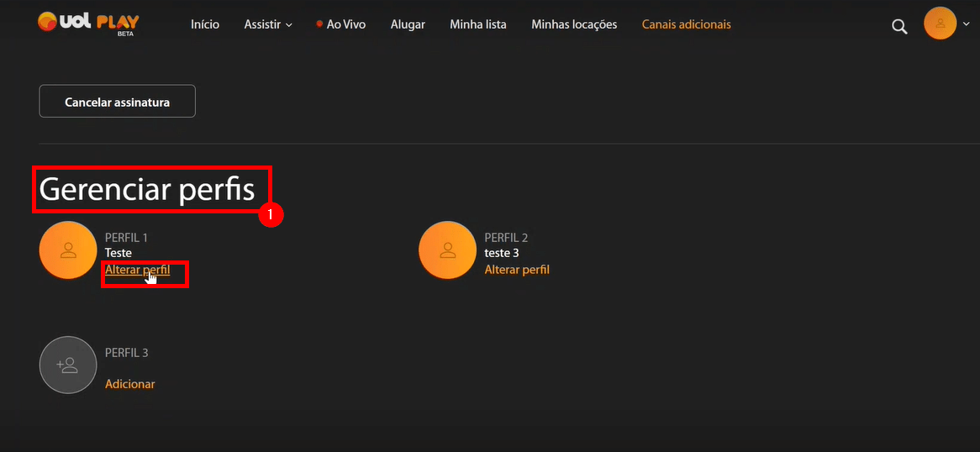Click the Cancelar assinatura button
This screenshot has height=452, width=980.
coord(118,102)
